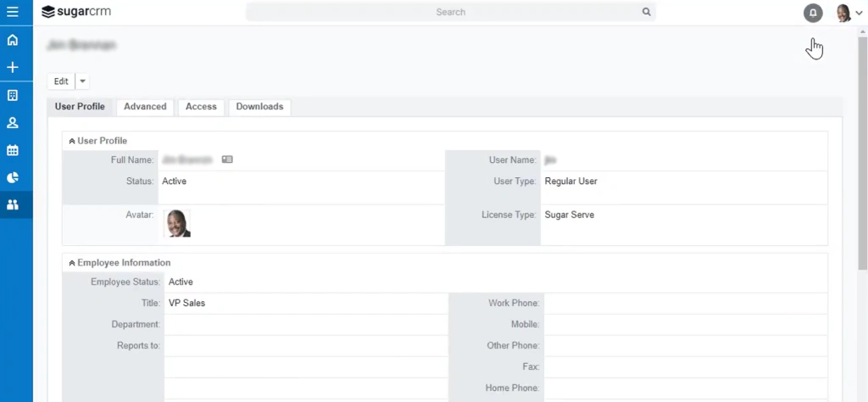Viewport: 868px width, 402px height.
Task: Click in the global Search field
Action: (451, 12)
